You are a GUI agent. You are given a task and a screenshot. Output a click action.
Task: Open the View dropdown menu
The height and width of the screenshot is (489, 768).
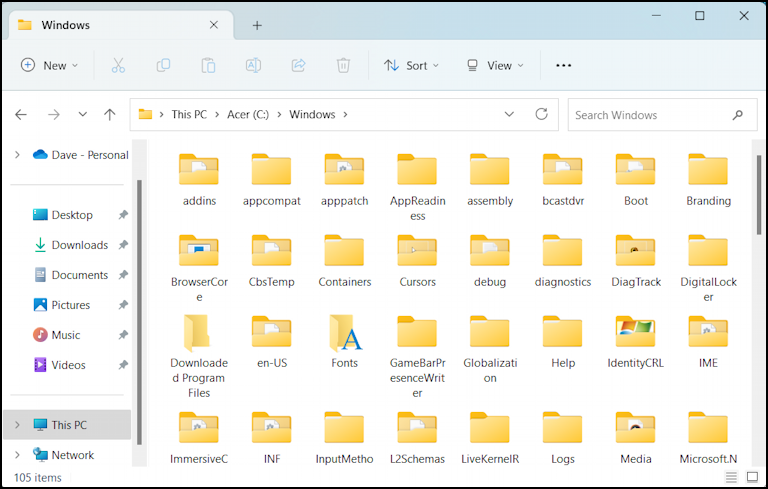[x=495, y=65]
